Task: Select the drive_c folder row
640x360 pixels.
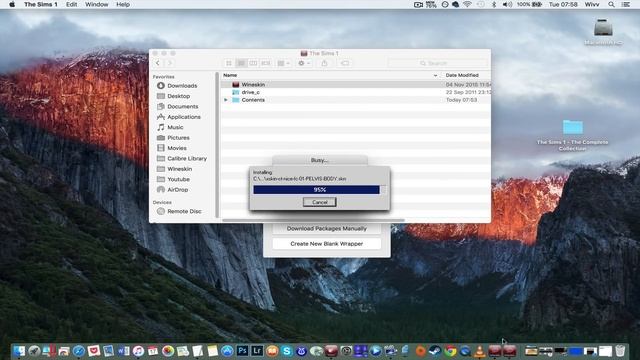Action: [355, 92]
